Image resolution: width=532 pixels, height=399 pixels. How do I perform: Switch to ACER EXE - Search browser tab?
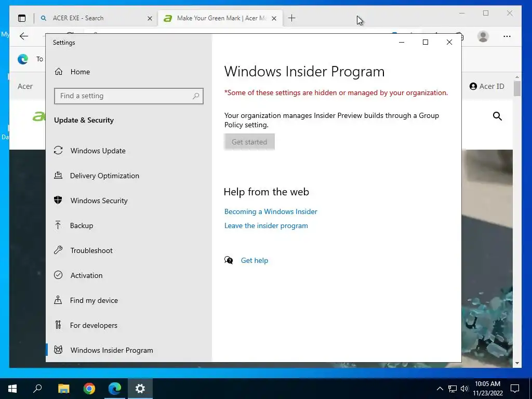96,18
